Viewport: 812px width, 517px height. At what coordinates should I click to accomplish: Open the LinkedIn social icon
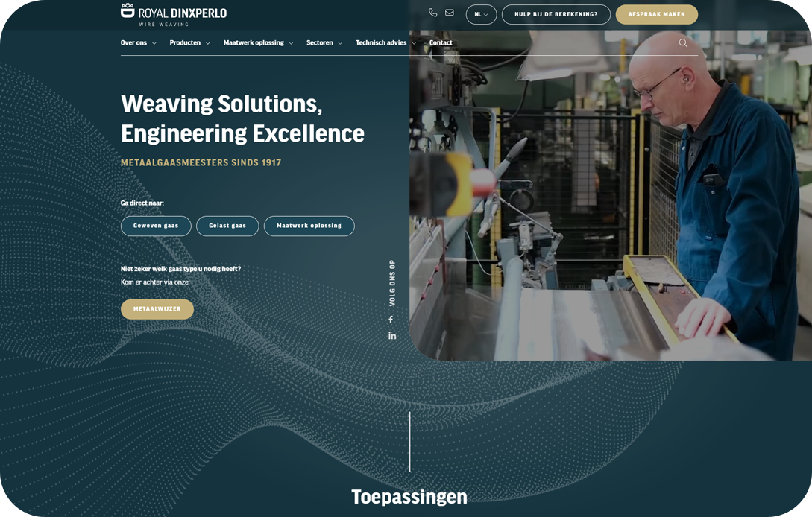pyautogui.click(x=392, y=336)
